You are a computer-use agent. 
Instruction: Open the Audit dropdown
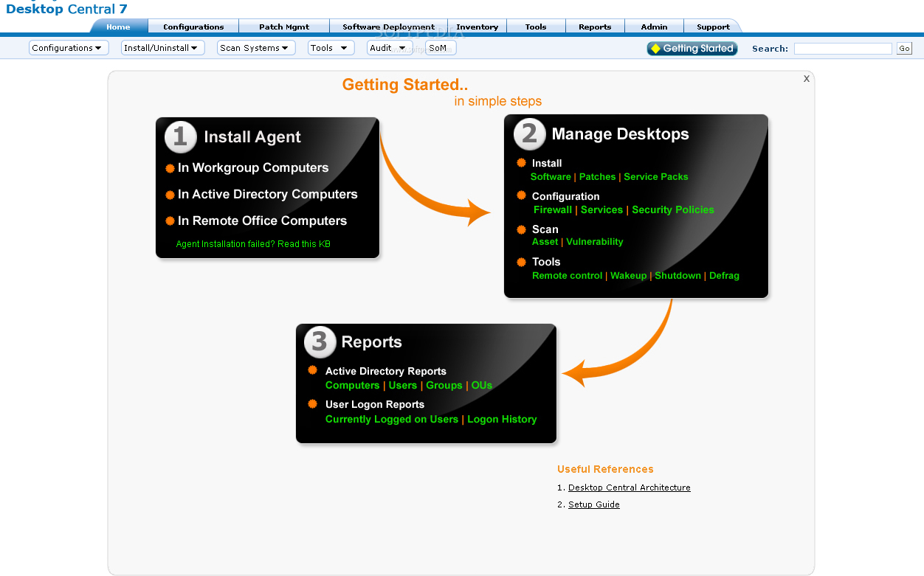tap(390, 48)
